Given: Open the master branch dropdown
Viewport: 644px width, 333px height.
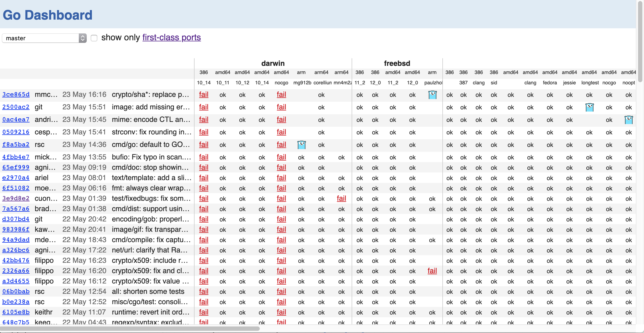Looking at the screenshot, I should [44, 38].
